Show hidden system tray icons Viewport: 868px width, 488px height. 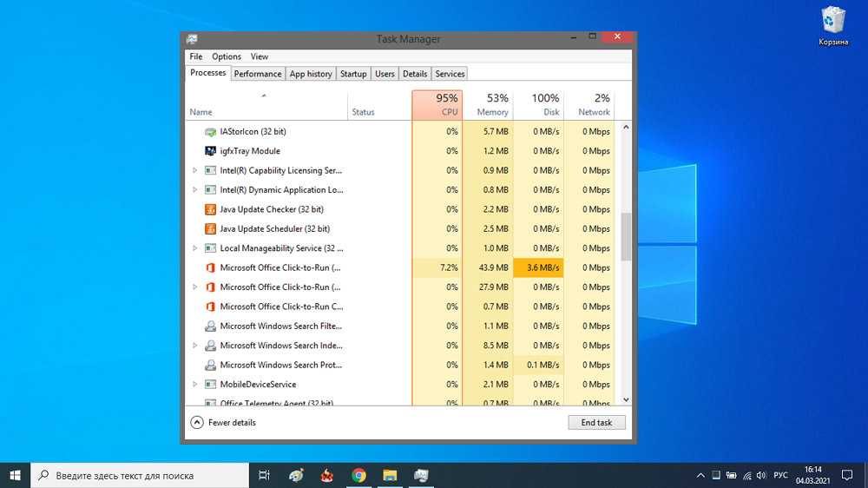point(700,475)
